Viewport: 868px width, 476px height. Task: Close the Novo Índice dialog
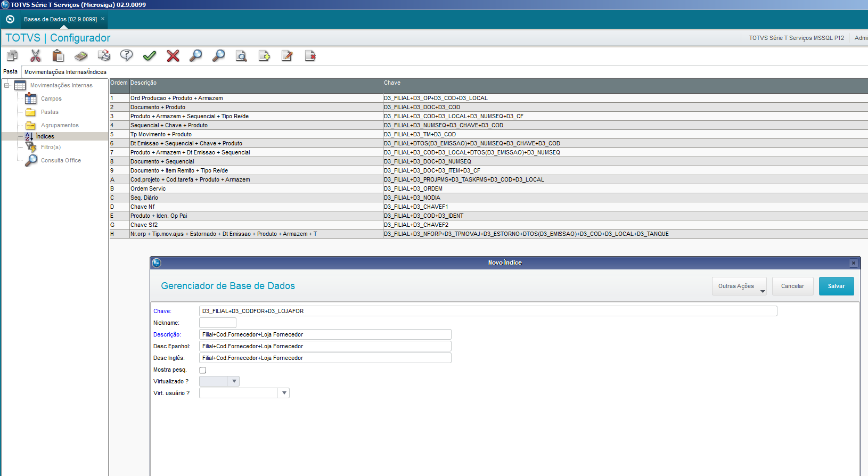click(x=854, y=263)
